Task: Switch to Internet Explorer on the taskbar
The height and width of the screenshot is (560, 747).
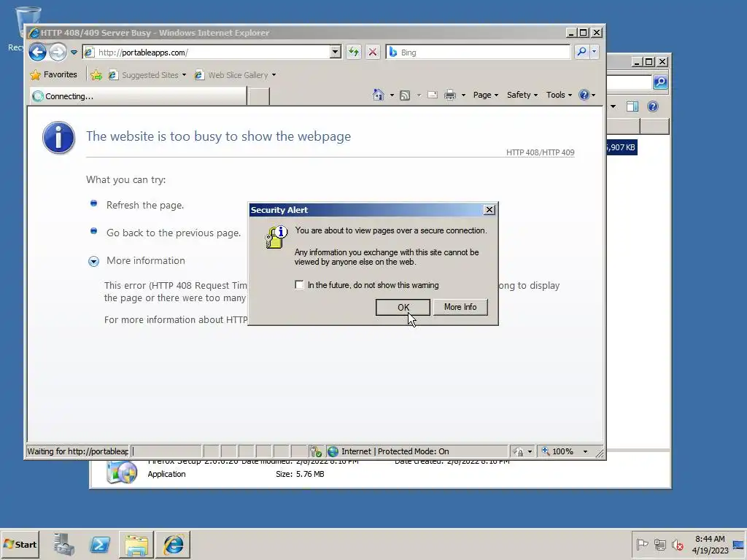Action: pyautogui.click(x=173, y=544)
